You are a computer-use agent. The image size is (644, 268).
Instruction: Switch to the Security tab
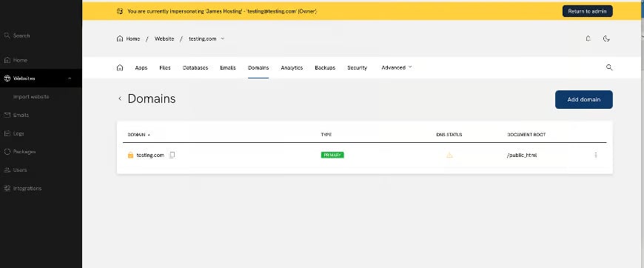(x=358, y=68)
